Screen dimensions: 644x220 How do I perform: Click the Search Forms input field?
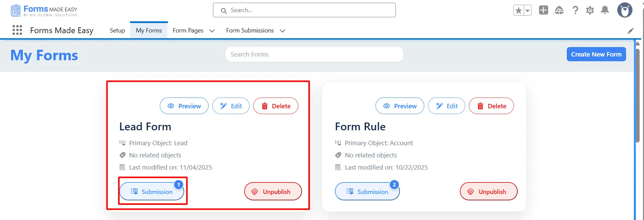314,54
